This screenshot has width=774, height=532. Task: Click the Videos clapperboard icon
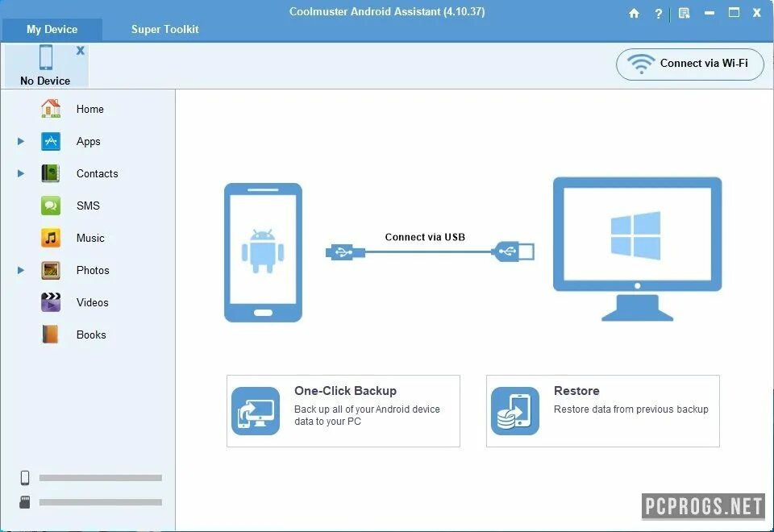point(50,302)
